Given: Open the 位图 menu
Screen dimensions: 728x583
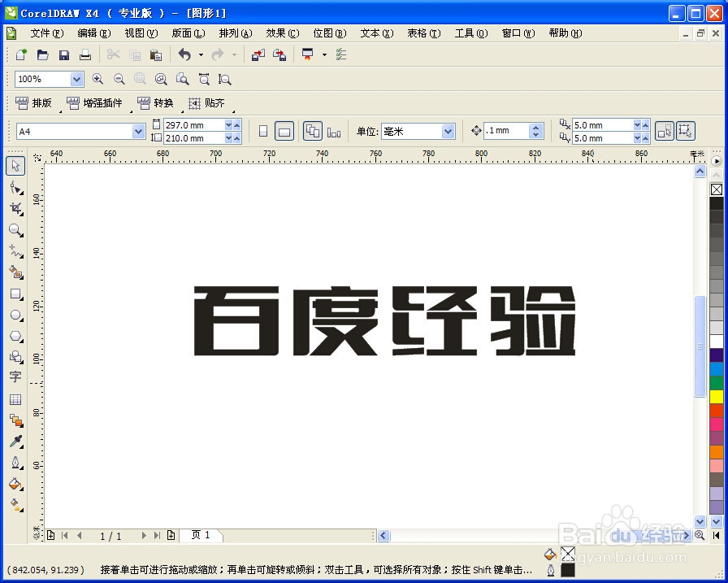Looking at the screenshot, I should (x=330, y=33).
